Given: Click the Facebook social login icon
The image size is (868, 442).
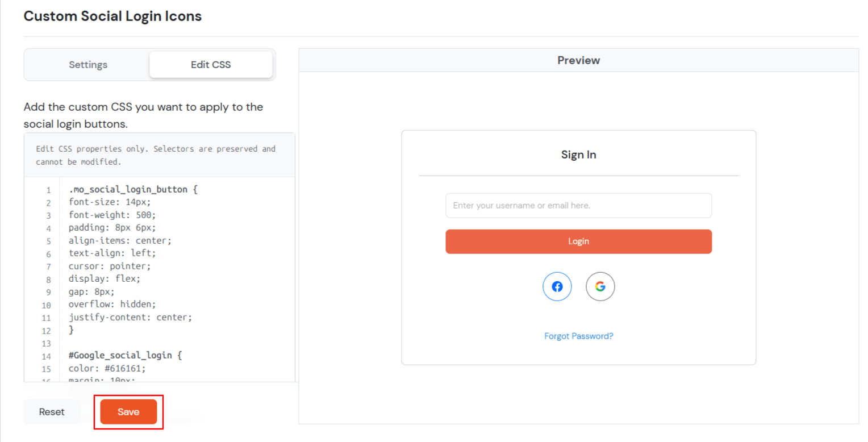Looking at the screenshot, I should pos(557,286).
